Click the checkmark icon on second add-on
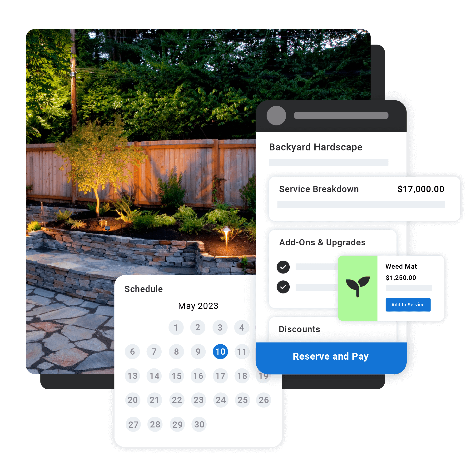Viewport: 476px width, 476px height. click(x=283, y=287)
